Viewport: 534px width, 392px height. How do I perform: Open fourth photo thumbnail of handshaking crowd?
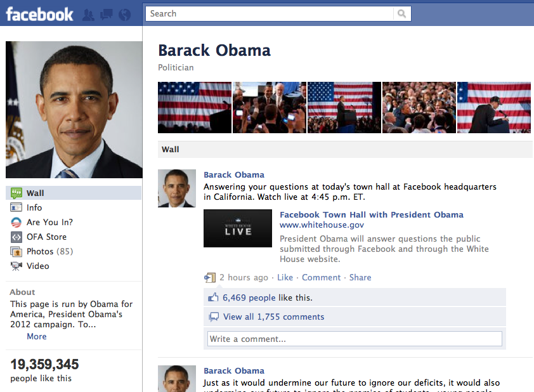tap(419, 107)
